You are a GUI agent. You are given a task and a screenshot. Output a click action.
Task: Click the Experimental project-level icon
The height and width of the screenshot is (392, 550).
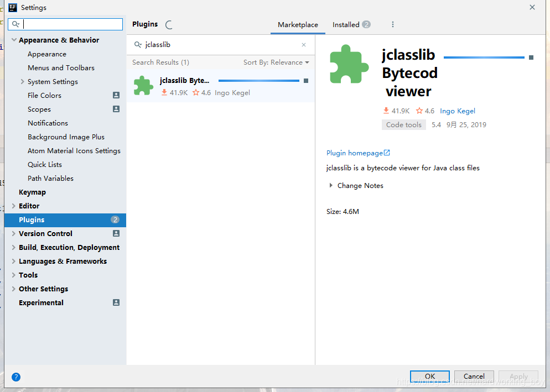pos(116,302)
